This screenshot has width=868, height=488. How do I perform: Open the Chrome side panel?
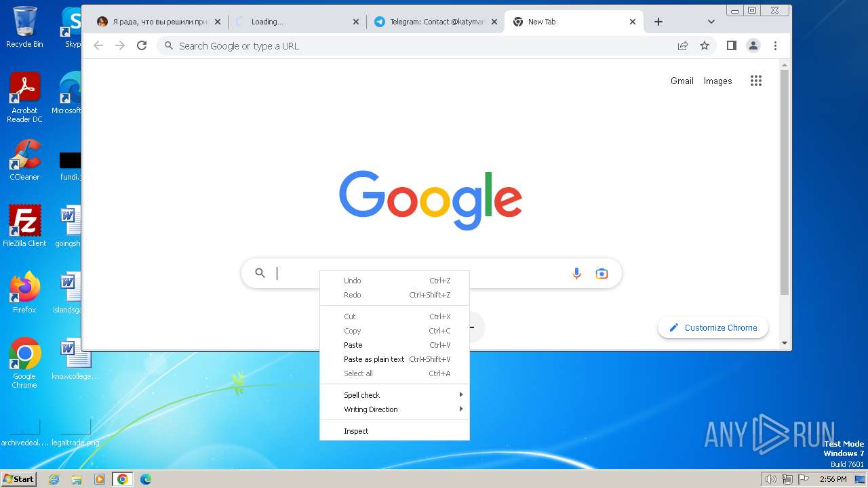pos(731,45)
